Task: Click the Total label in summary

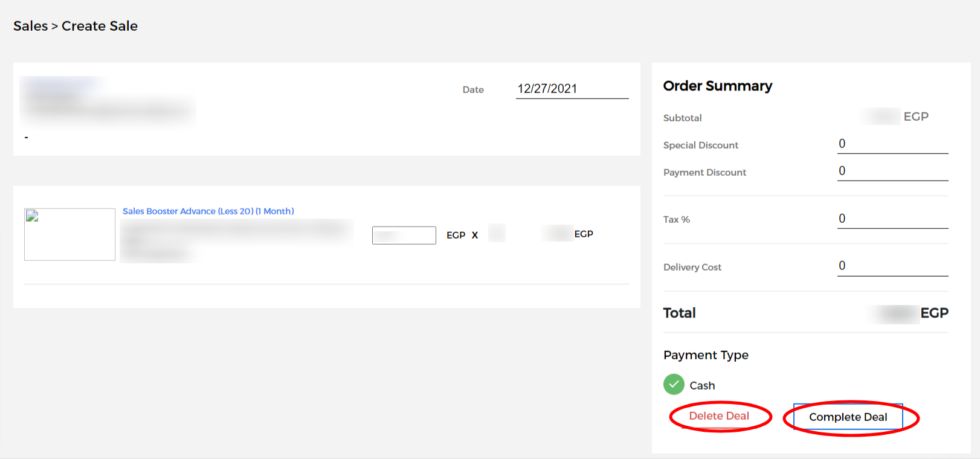Action: tap(679, 313)
